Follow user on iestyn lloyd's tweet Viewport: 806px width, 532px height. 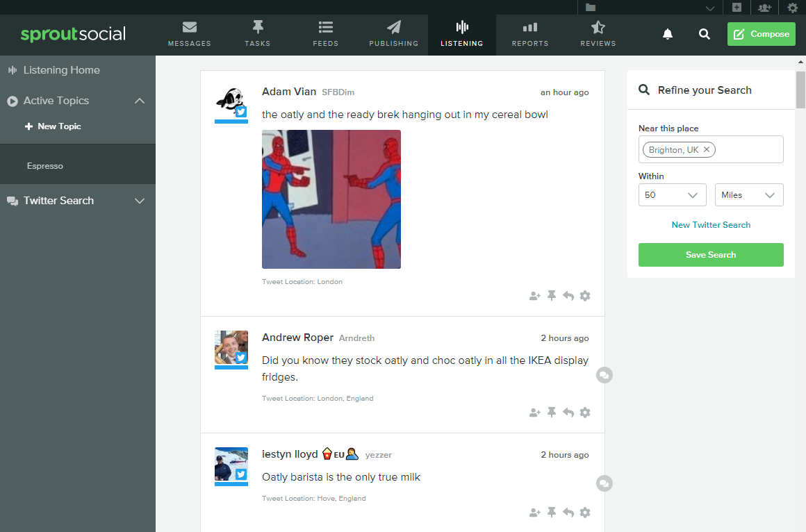coord(534,513)
